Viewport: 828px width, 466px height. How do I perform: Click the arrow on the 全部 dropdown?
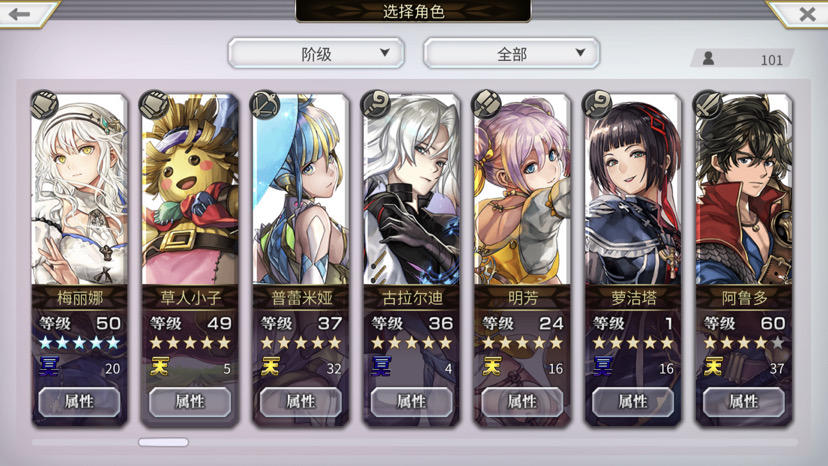click(580, 52)
